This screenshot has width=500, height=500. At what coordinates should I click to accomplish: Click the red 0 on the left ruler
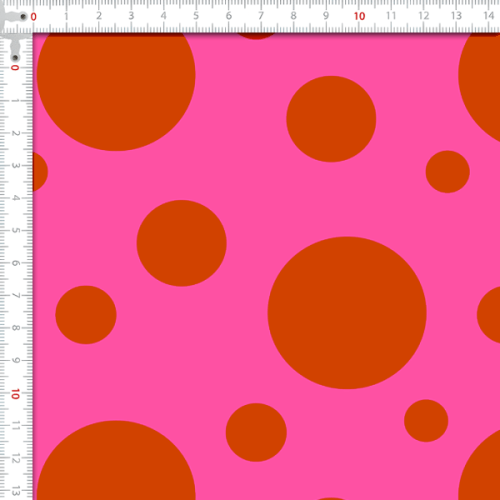click(x=15, y=68)
